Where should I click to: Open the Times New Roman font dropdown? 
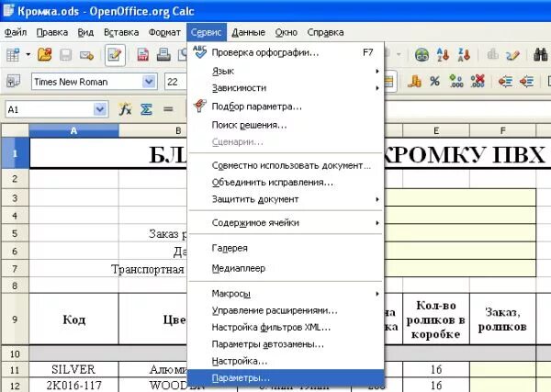click(149, 82)
